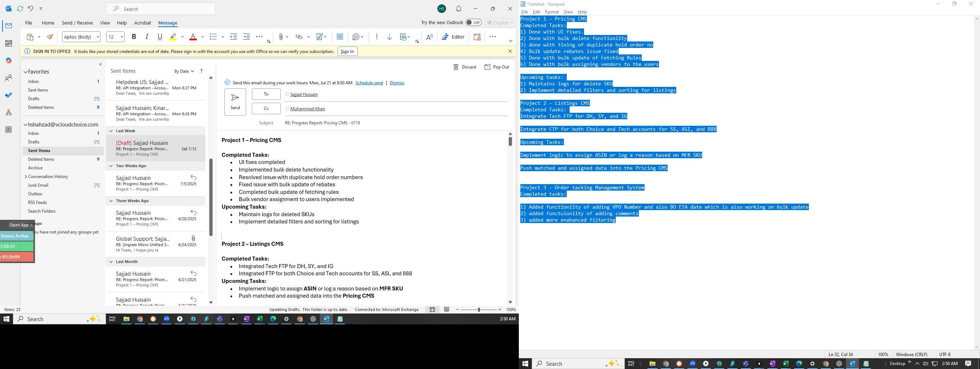Insert a link using the chain icon
The width and height of the screenshot is (980, 369).
299,37
